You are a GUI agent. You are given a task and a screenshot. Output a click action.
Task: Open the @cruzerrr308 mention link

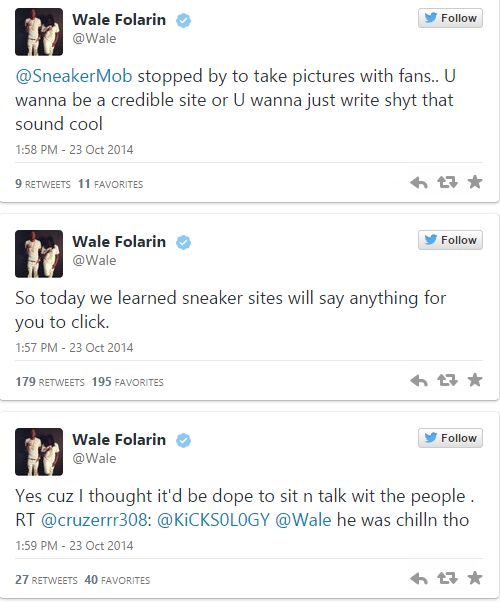tap(94, 520)
